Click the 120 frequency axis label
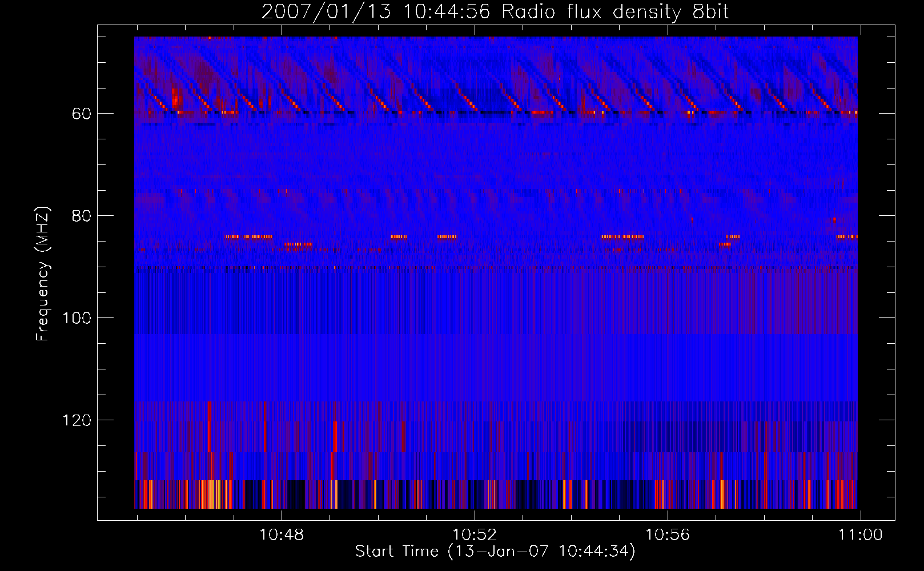Viewport: 924px width, 571px height. tap(77, 420)
